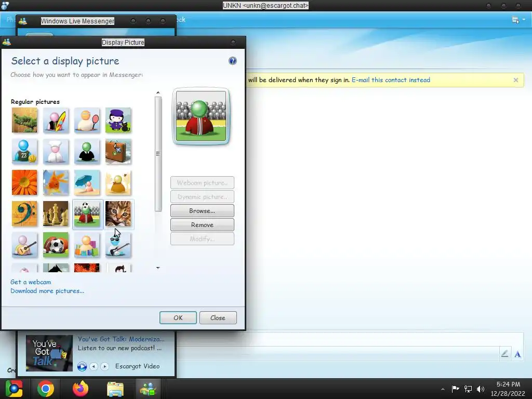
Task: Click the Close button in Display Picture
Action: coord(218,317)
